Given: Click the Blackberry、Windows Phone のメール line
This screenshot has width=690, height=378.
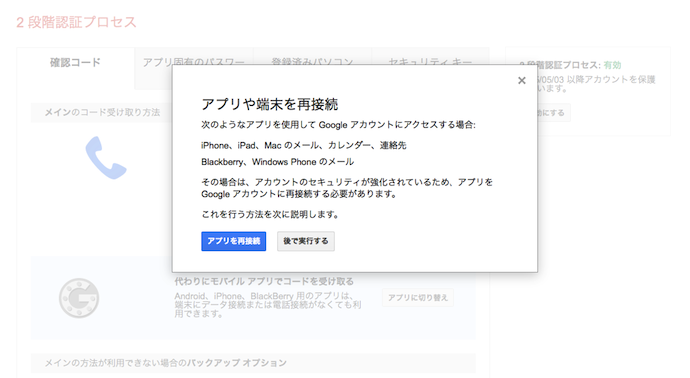Looking at the screenshot, I should [277, 162].
